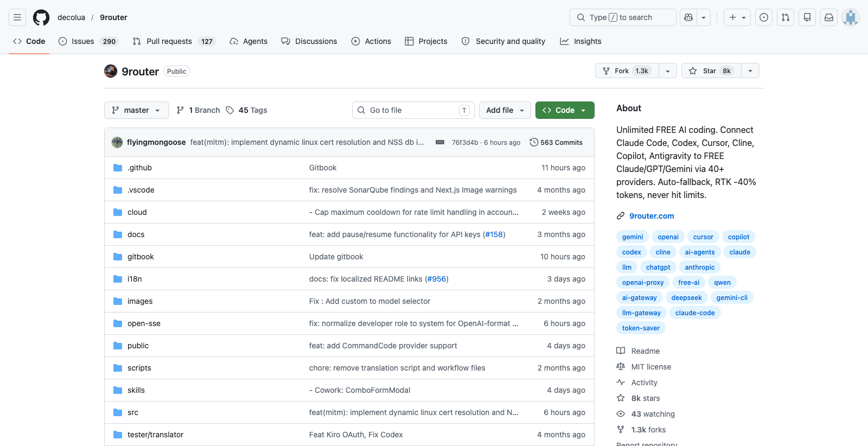Click the token-saver topic tag
Viewport: 868px width, 446px height.
[x=641, y=328]
